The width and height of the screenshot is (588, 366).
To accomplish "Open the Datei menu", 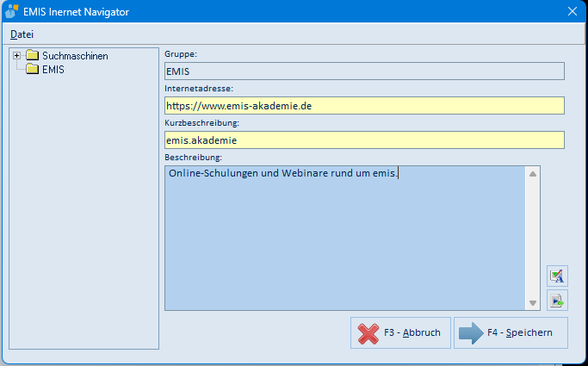I will click(22, 34).
